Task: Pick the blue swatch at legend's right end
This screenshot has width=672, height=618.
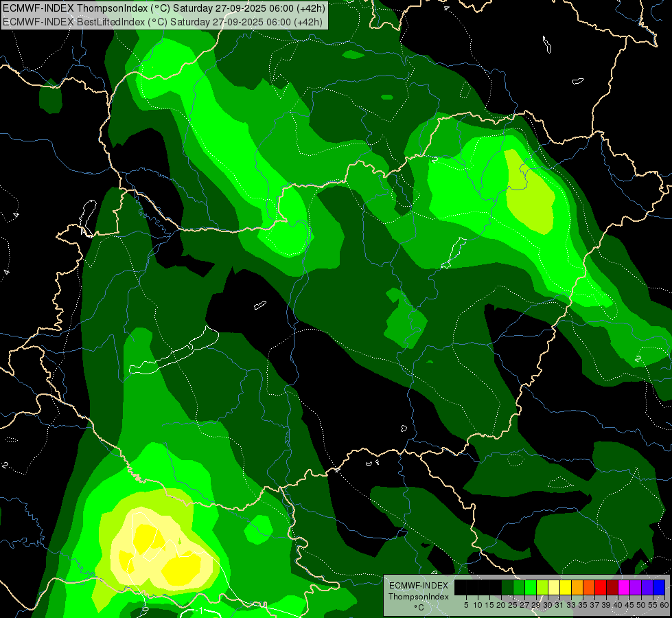Action: (658, 587)
